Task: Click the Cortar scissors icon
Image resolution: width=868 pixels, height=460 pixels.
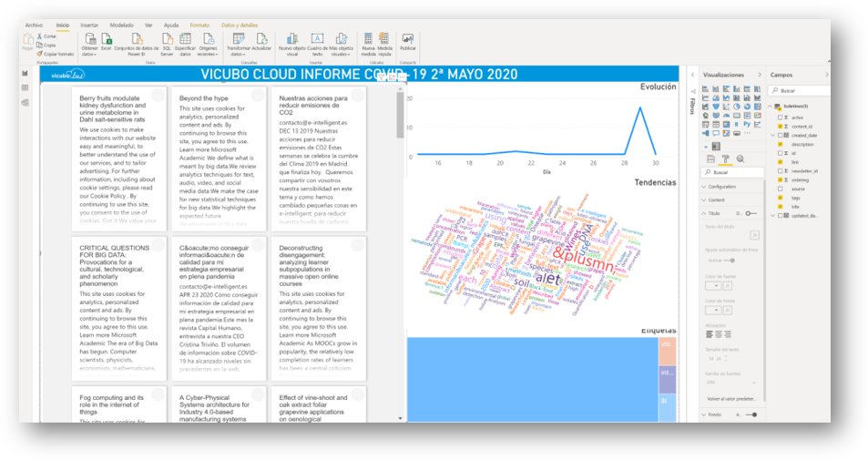Action: [x=39, y=36]
